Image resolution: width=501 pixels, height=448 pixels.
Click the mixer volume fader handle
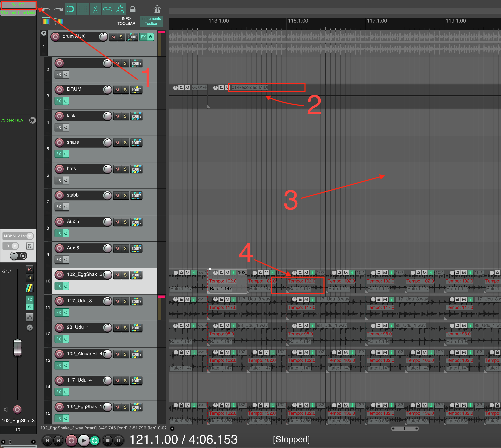(18, 348)
